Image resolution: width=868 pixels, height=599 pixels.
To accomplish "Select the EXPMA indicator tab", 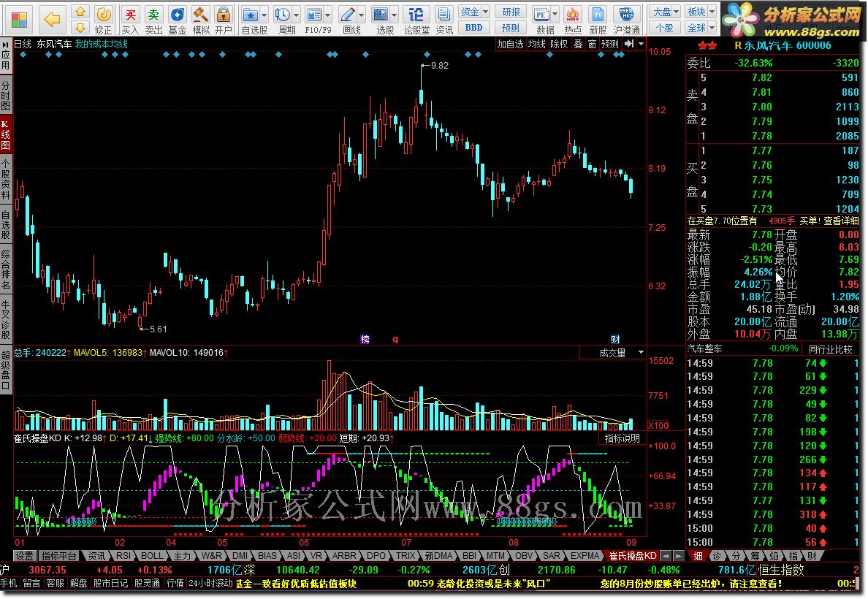I will point(585,555).
